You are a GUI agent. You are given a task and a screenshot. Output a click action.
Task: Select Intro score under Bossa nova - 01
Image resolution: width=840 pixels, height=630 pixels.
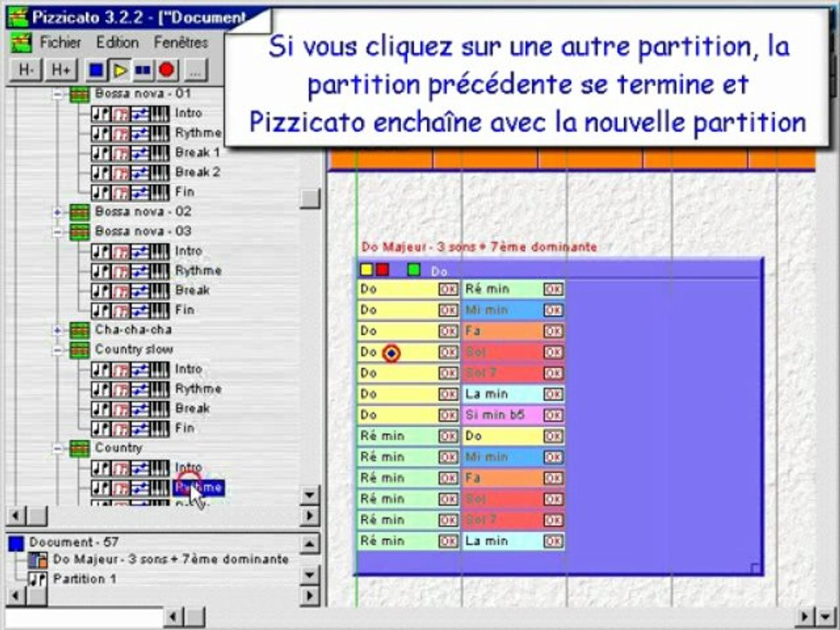[189, 113]
